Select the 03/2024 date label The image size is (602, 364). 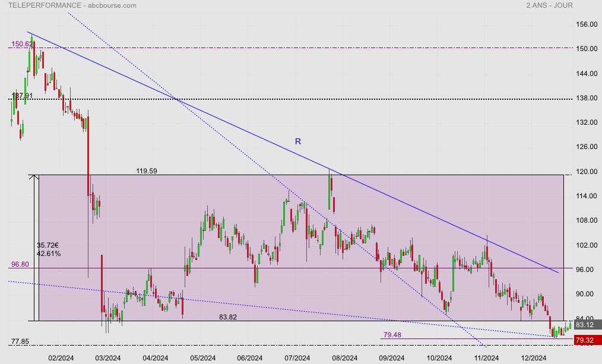(x=108, y=358)
